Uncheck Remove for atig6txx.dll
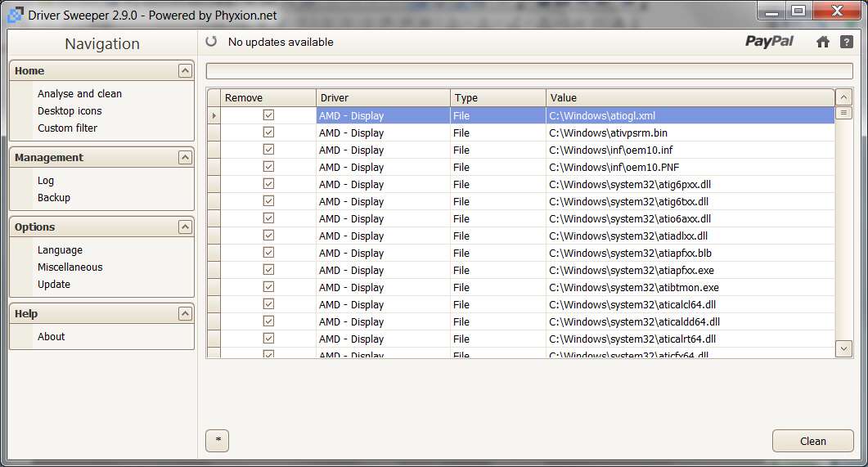 click(x=268, y=201)
